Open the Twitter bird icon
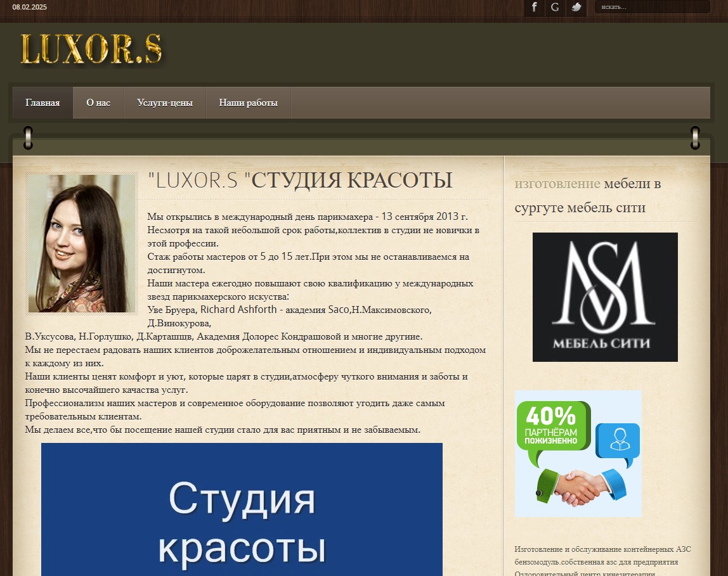Screen dimensions: 728x576 coord(576,8)
